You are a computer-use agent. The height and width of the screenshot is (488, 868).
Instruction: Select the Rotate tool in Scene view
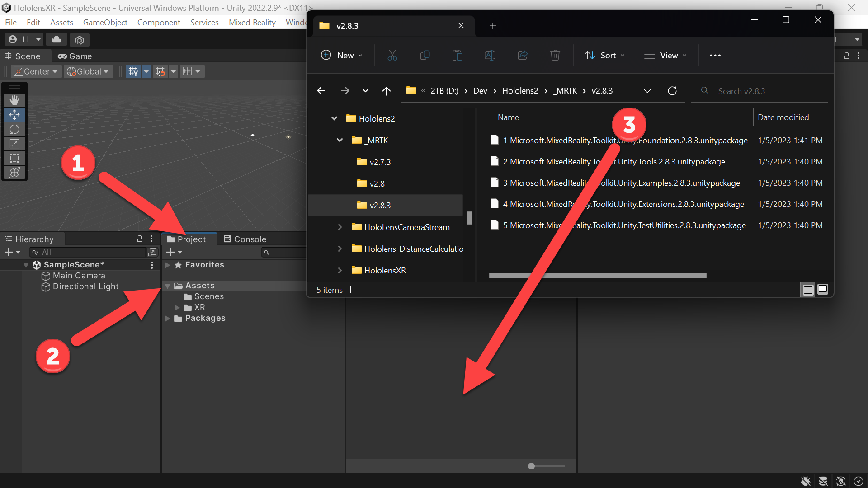pyautogui.click(x=14, y=129)
